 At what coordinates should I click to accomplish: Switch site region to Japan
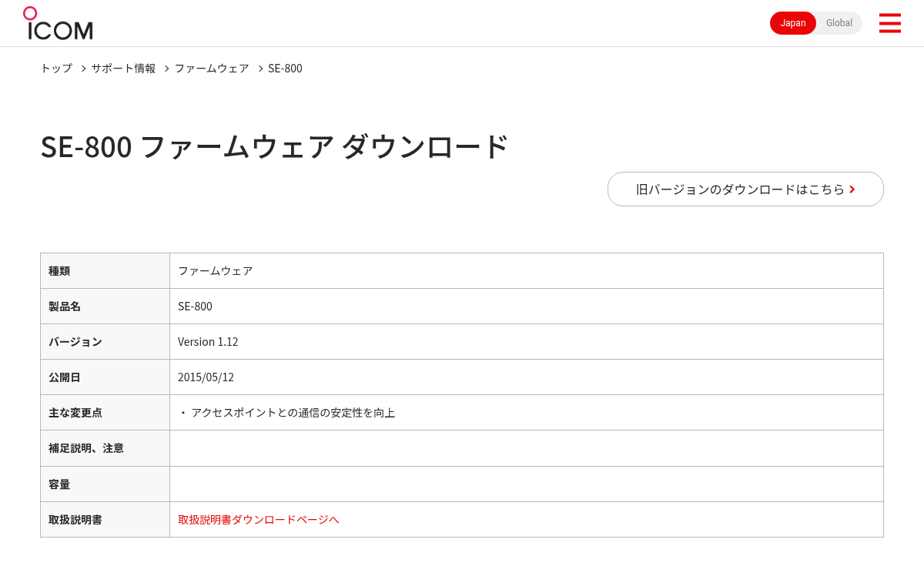click(793, 23)
